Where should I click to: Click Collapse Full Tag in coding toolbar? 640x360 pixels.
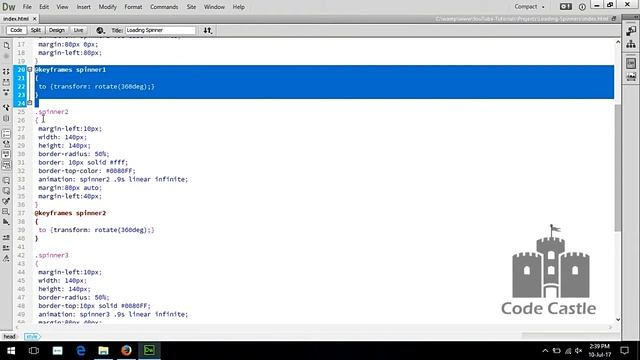click(6, 71)
